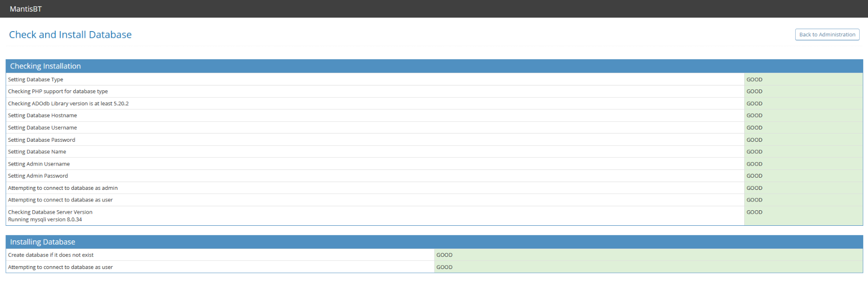Click the Setting Admin Username row label
868x286 pixels.
coord(39,164)
